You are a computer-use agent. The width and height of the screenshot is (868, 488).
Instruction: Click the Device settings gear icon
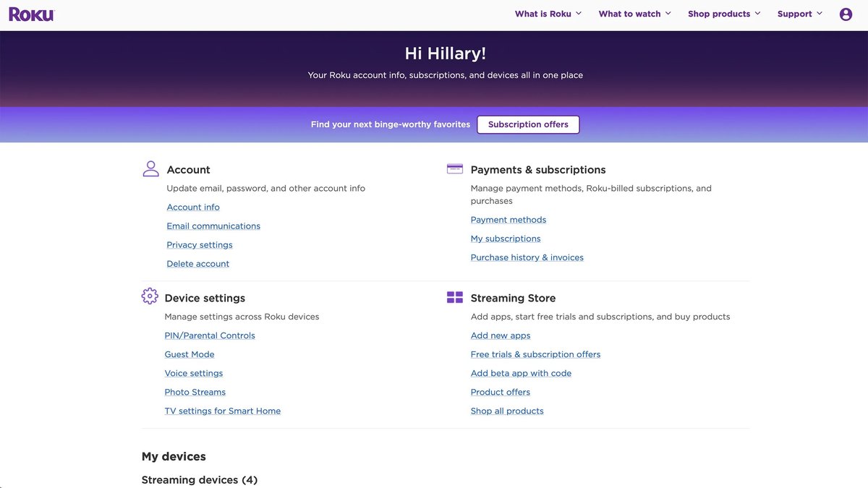coord(149,296)
